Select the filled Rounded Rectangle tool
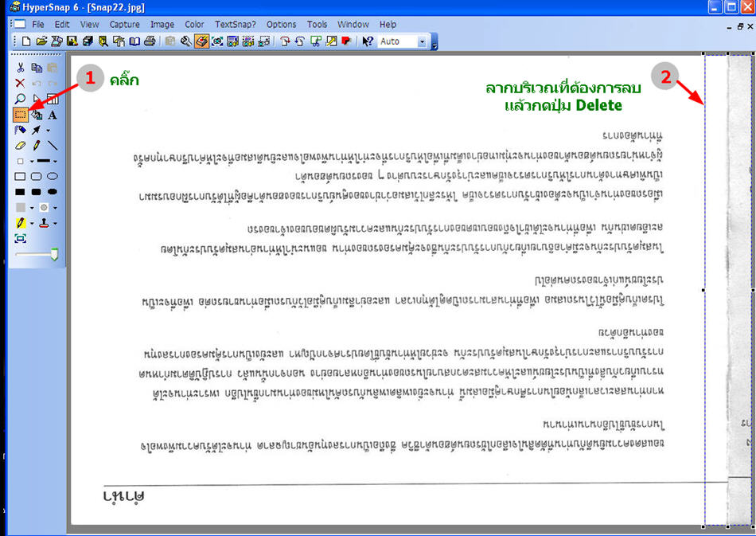The height and width of the screenshot is (536, 756). coord(36,192)
